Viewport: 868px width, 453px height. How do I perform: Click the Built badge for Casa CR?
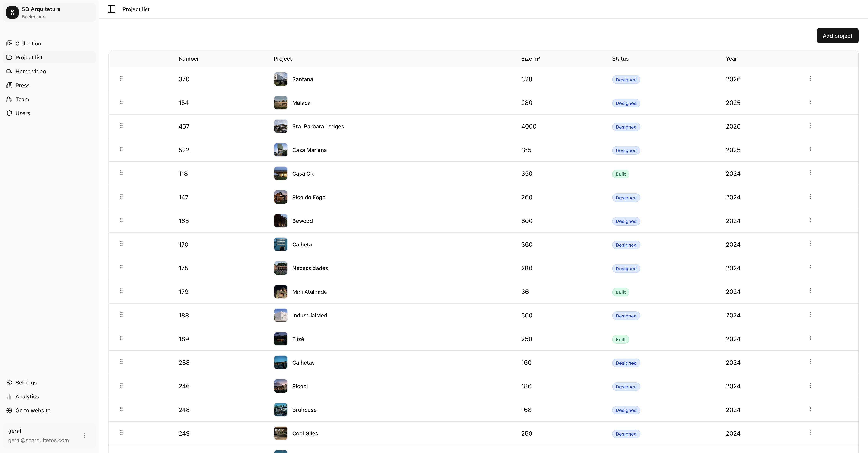click(621, 174)
